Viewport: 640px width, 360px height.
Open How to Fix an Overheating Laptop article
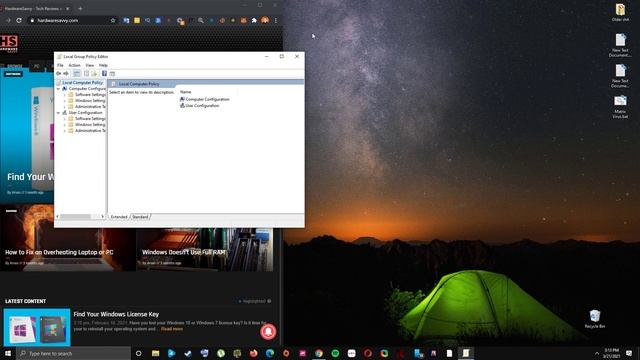59,252
